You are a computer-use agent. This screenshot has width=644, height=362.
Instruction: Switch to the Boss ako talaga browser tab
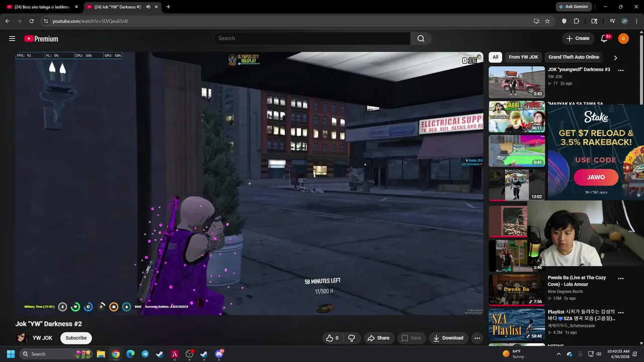pyautogui.click(x=42, y=7)
